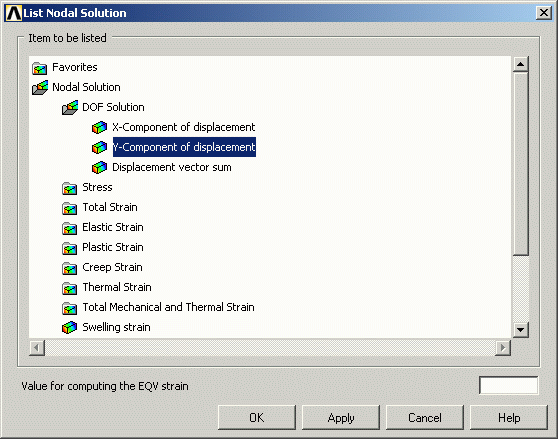Choose Displacement vector sum
The image size is (558, 439).
(x=172, y=167)
